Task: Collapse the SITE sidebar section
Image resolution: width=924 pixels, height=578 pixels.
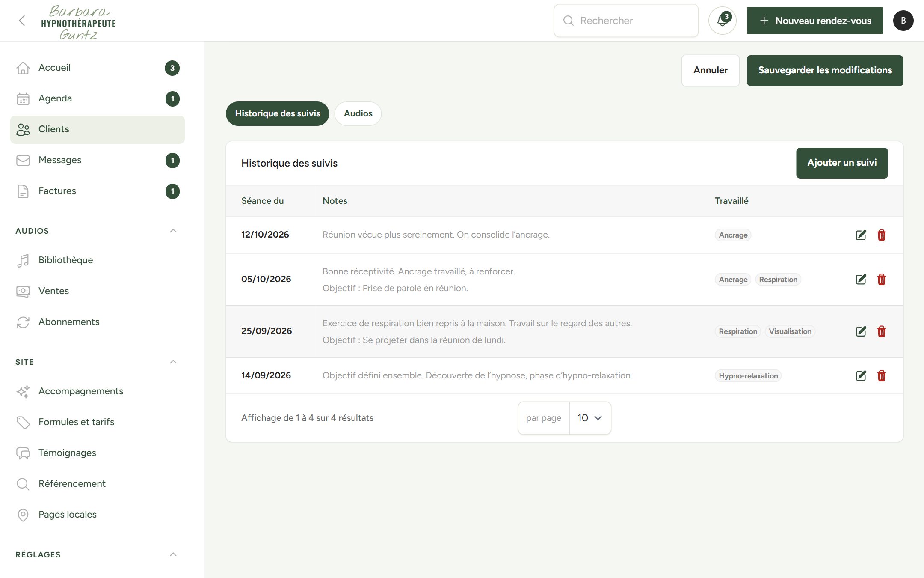Action: click(173, 362)
